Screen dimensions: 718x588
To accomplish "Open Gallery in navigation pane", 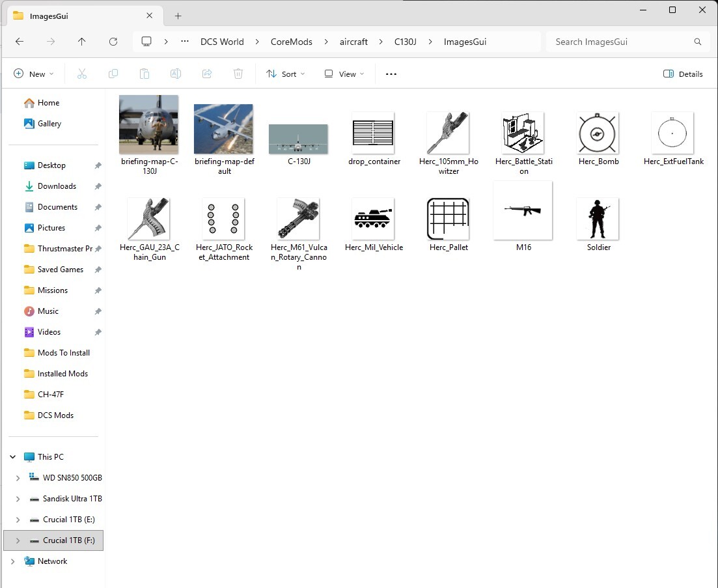I will (x=42, y=124).
